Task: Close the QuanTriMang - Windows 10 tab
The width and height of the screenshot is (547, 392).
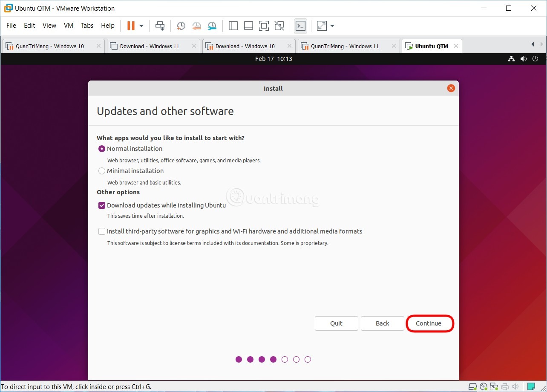Action: click(98, 46)
